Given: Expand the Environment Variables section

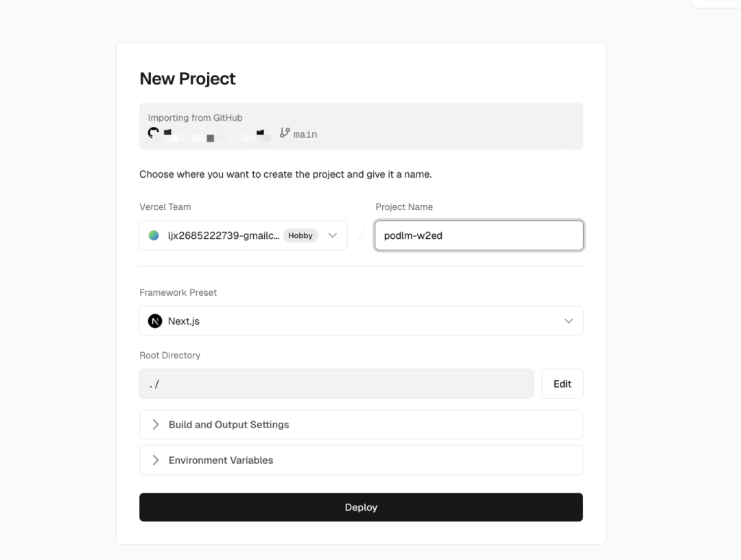Looking at the screenshot, I should (x=221, y=460).
